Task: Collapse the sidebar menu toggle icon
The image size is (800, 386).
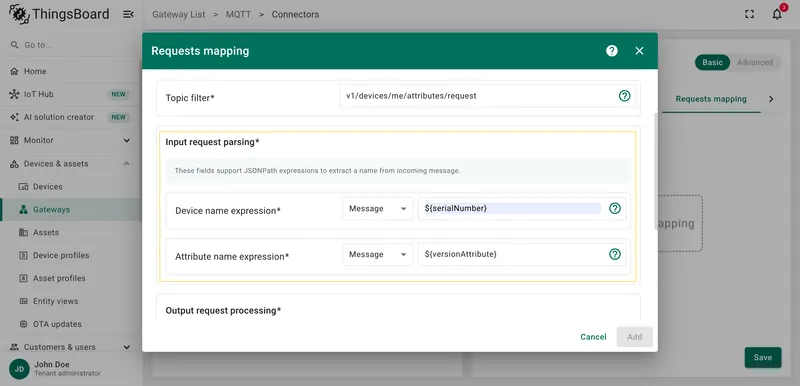Action: click(128, 14)
